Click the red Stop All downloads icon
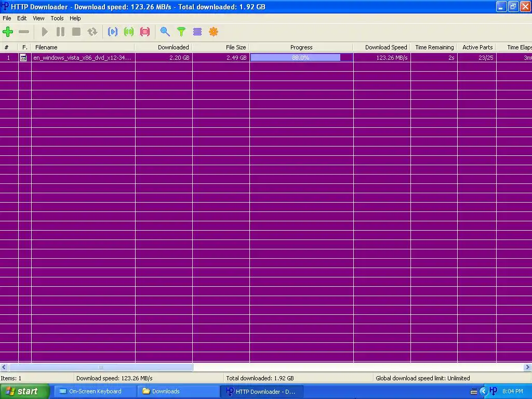532x399 pixels. point(145,32)
